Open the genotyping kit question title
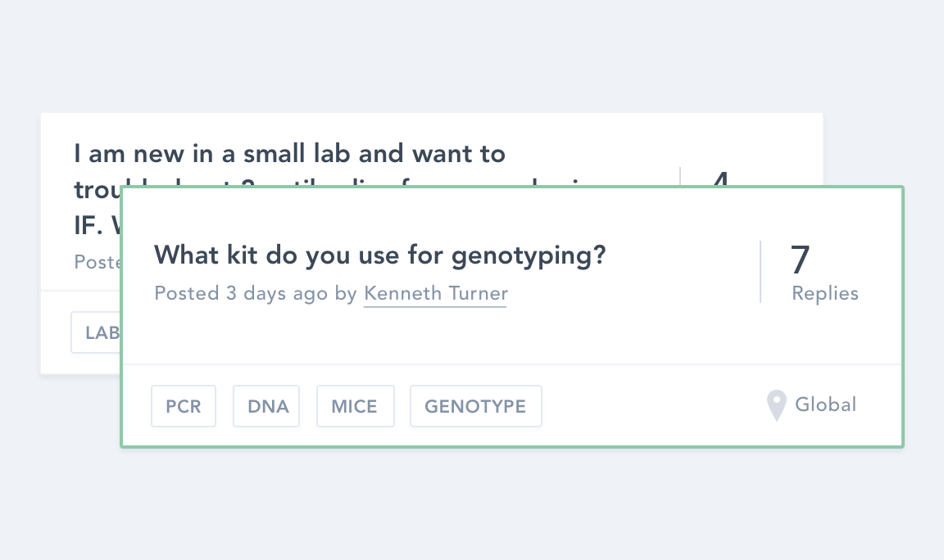Viewport: 944px width, 560px height. pos(379,255)
